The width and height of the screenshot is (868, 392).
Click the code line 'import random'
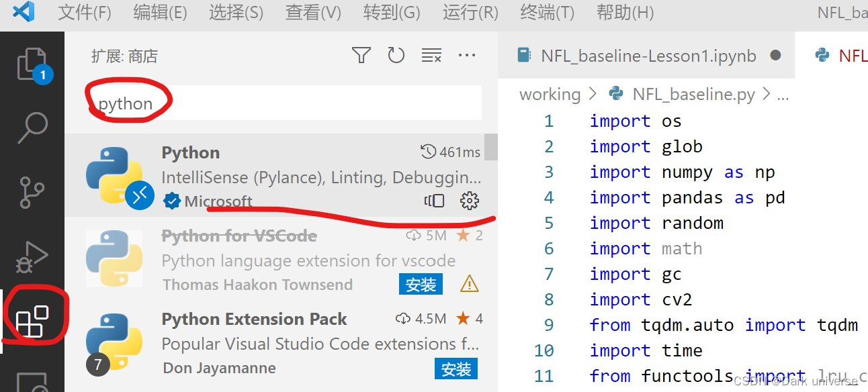click(656, 224)
